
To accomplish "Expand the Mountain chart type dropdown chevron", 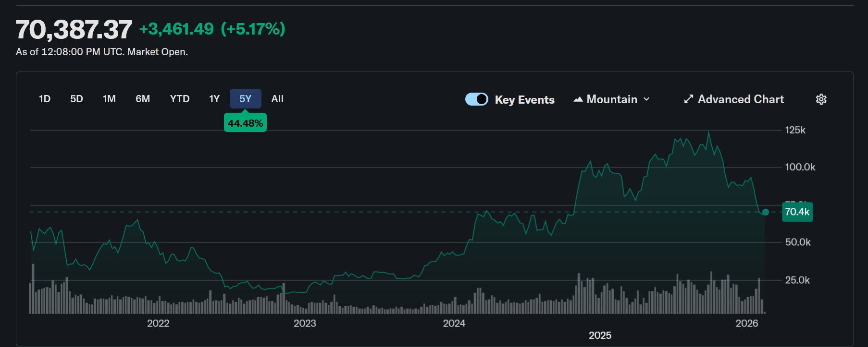I will 646,99.
